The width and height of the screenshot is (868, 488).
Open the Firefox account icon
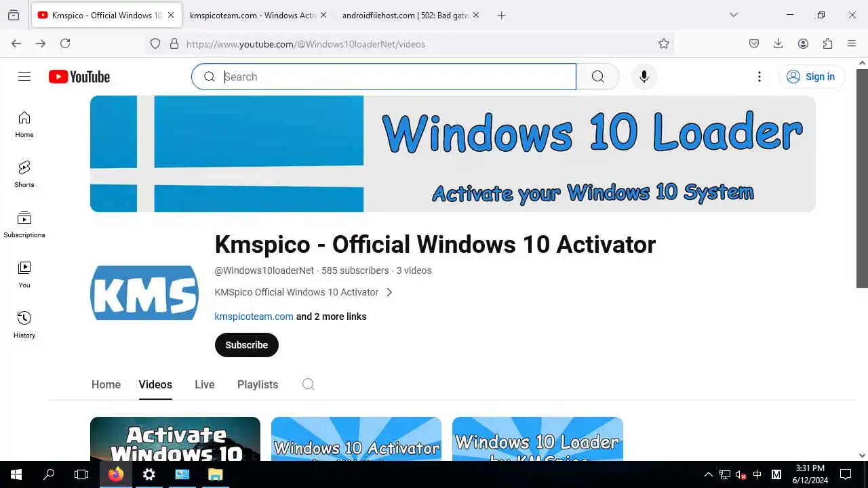[x=803, y=43]
